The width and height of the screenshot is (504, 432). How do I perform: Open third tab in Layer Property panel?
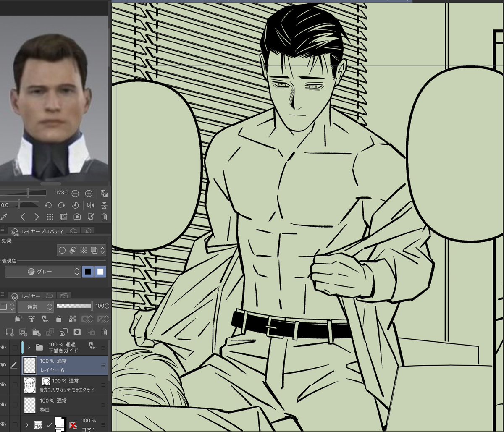(x=88, y=231)
